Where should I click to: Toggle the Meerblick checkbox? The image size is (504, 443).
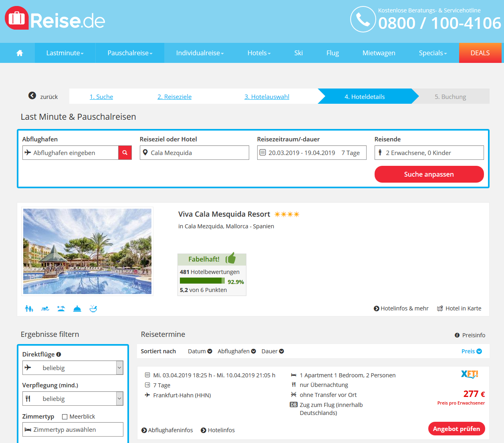65,417
